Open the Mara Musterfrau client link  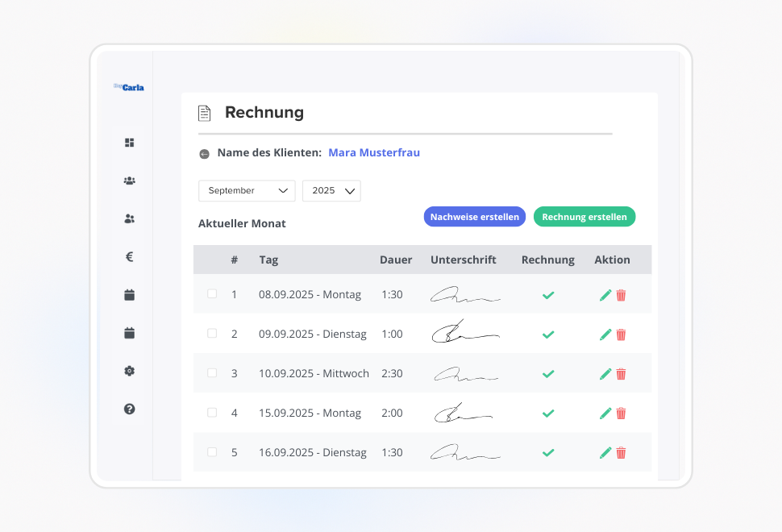pyautogui.click(x=374, y=152)
